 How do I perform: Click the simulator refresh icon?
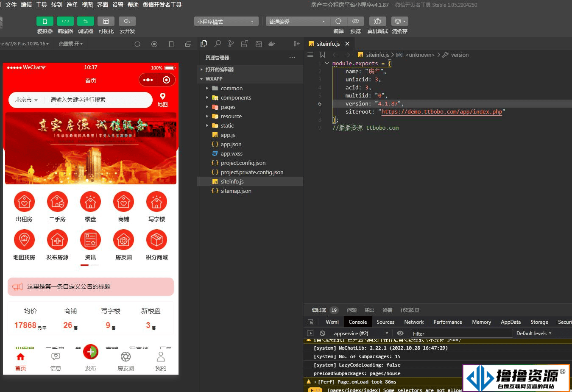coord(137,44)
